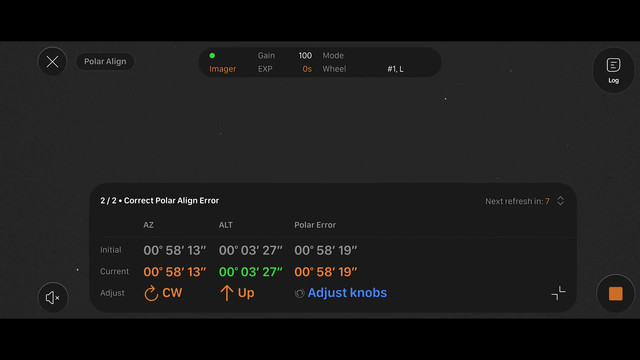Change the Gain value 100
The image size is (640, 360).
[305, 56]
